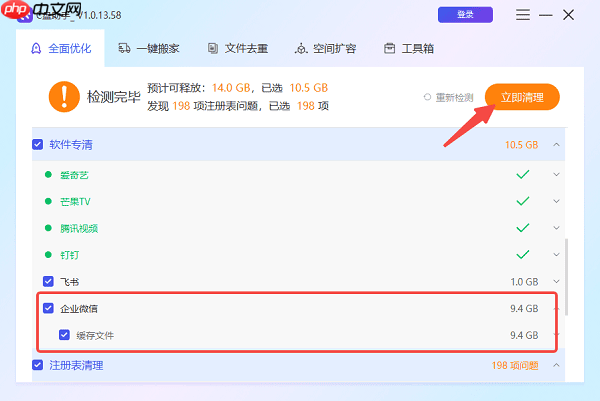Expand the 飞书 row chevron
Image resolution: width=600 pixels, height=401 pixels.
556,282
